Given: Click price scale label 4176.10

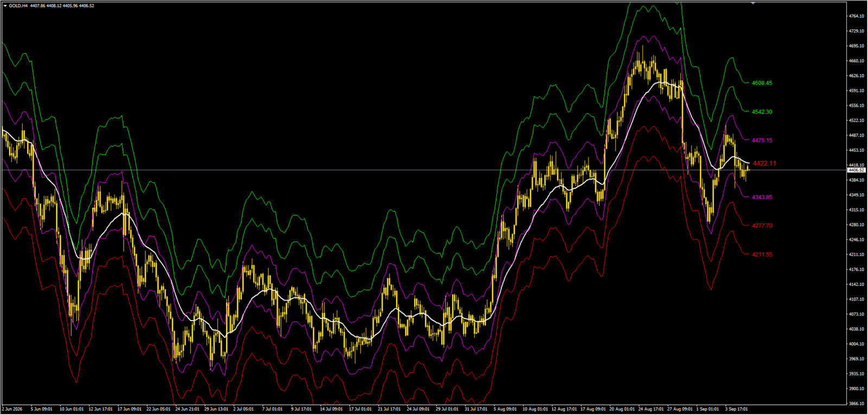Looking at the screenshot, I should coord(857,270).
